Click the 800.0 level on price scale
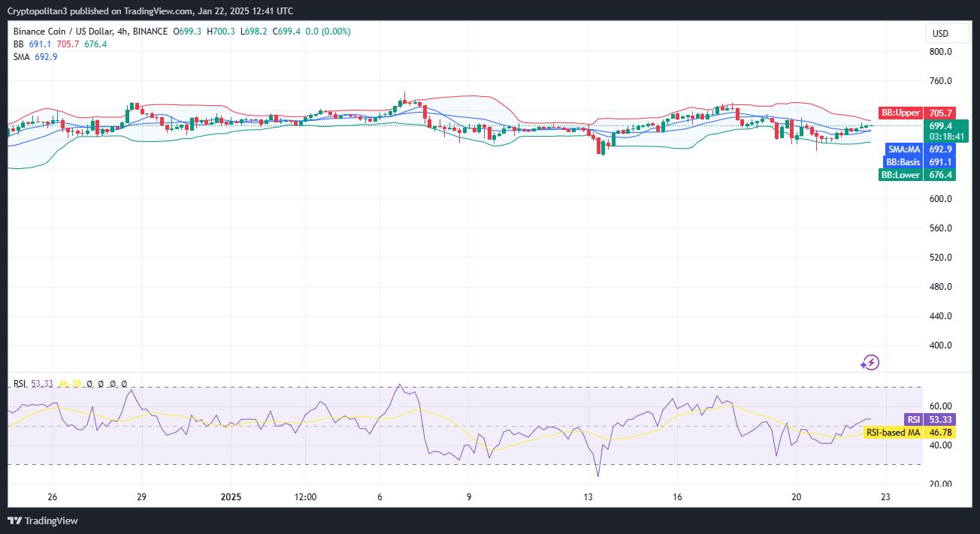The width and height of the screenshot is (980, 534). click(x=940, y=52)
